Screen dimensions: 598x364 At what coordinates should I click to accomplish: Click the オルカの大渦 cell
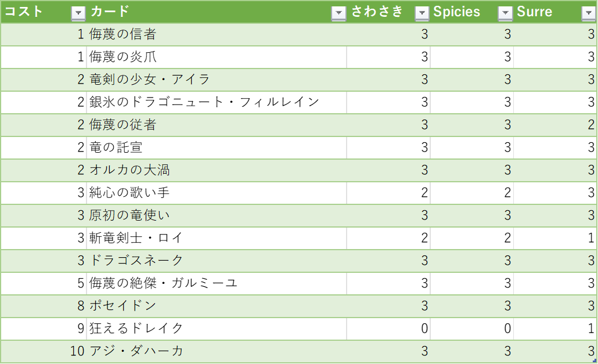coord(217,170)
